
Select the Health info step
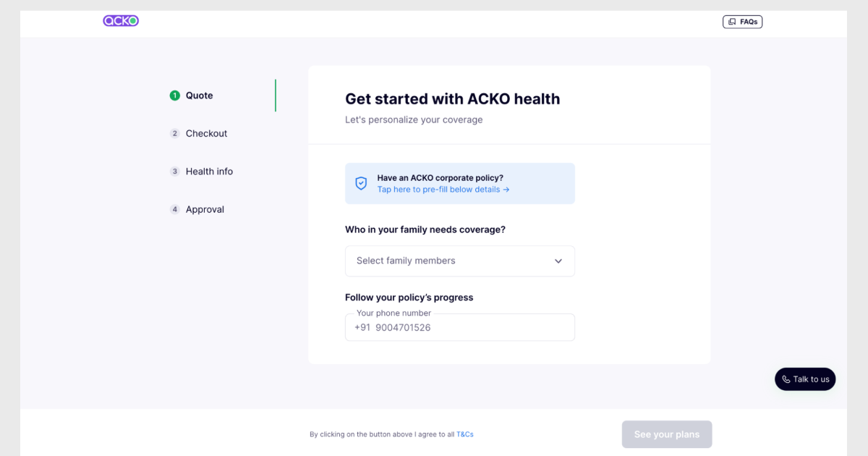point(209,171)
